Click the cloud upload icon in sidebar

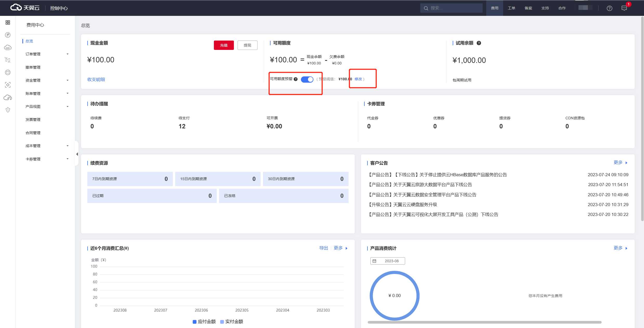[x=8, y=97]
